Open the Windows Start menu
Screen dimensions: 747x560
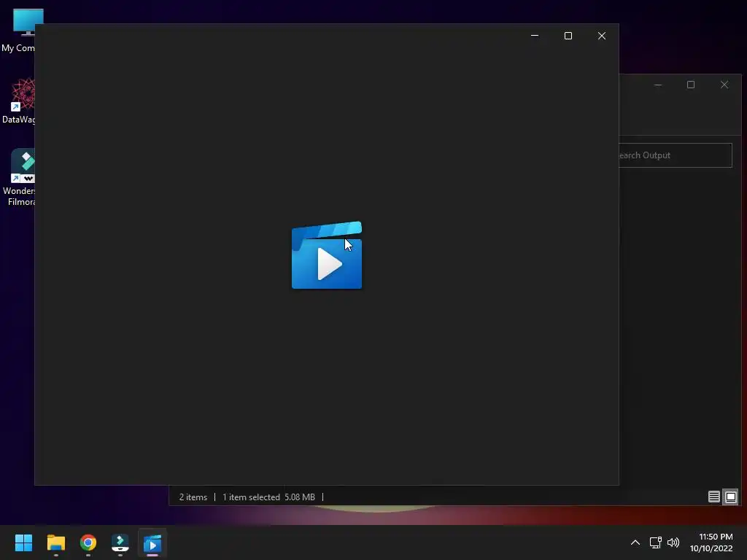click(23, 542)
